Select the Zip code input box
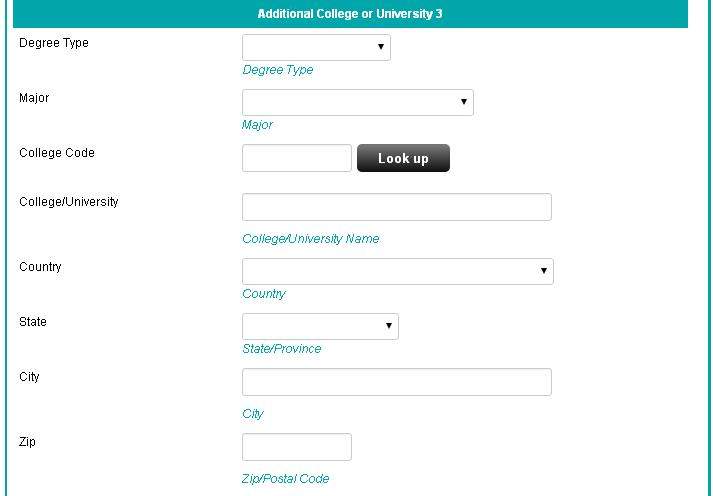This screenshot has height=496, width=713. point(297,447)
